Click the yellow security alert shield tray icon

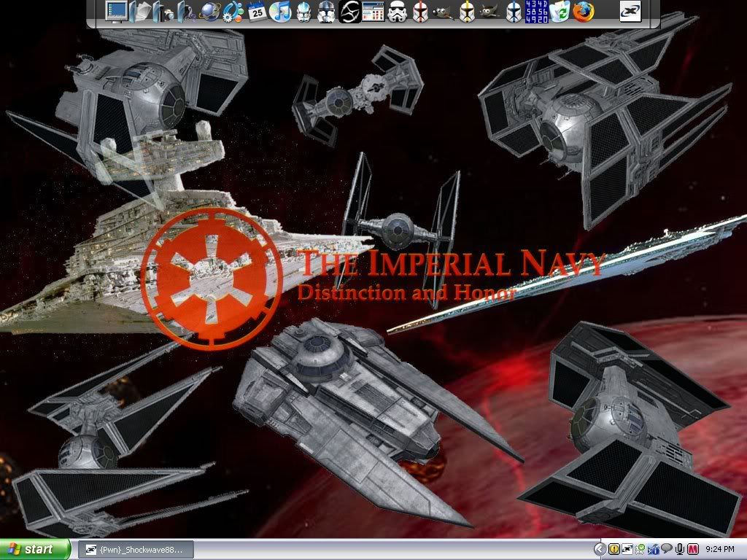tap(614, 550)
